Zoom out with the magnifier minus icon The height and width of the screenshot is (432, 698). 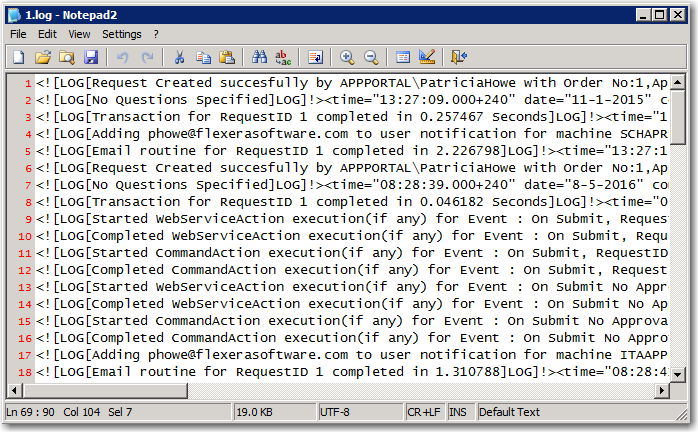tap(371, 58)
